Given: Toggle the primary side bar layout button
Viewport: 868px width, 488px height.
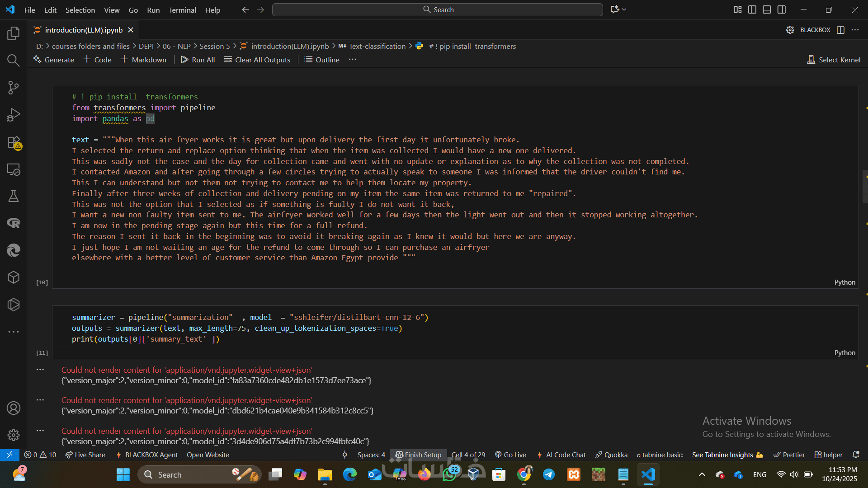Looking at the screenshot, I should [x=752, y=9].
